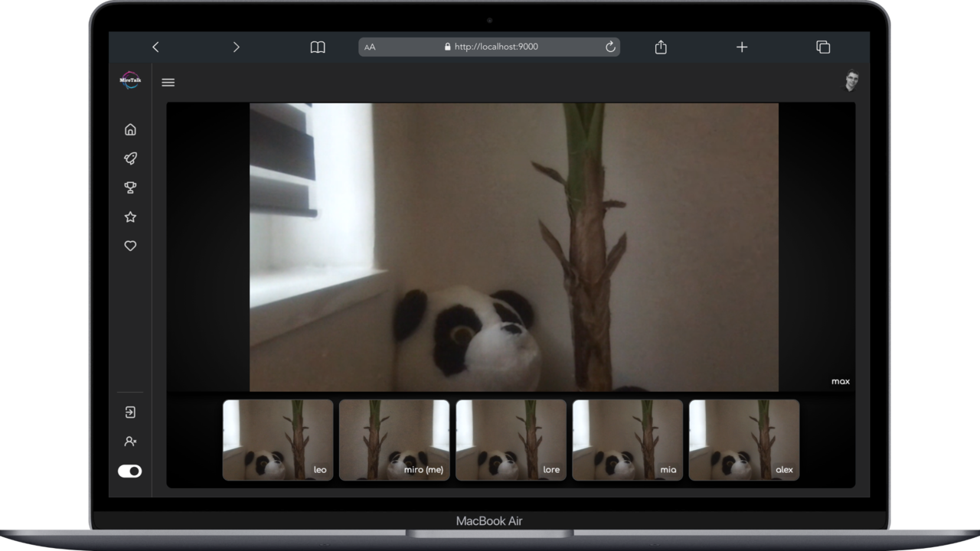Click the back navigation chevron
Image resolution: width=980 pixels, height=551 pixels.
pyautogui.click(x=155, y=47)
